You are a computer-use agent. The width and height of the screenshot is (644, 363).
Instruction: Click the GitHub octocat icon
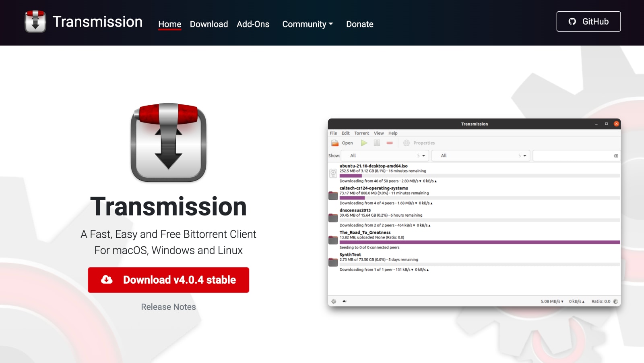point(572,21)
